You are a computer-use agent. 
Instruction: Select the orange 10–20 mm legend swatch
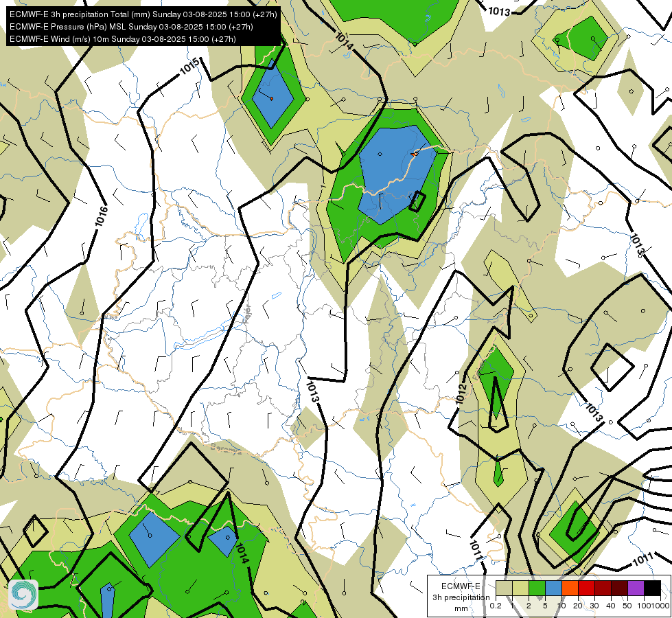570,588
